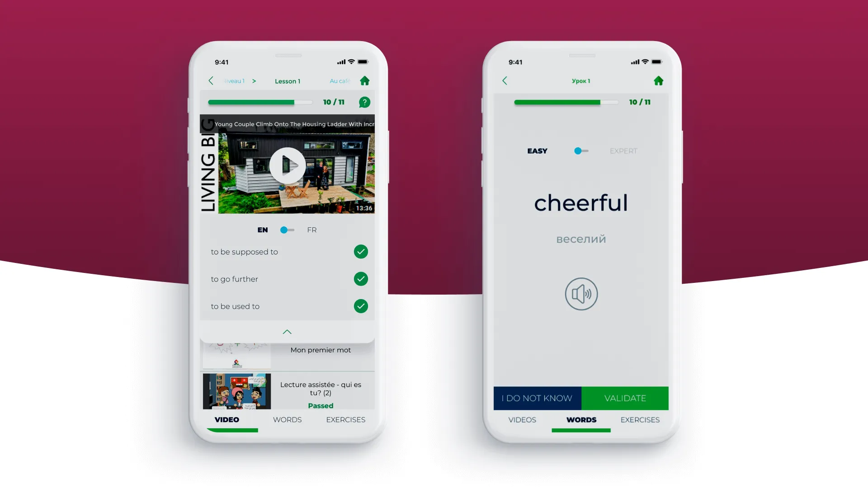The height and width of the screenshot is (488, 868).
Task: Click the I DO NOT KNOW button
Action: pyautogui.click(x=537, y=398)
